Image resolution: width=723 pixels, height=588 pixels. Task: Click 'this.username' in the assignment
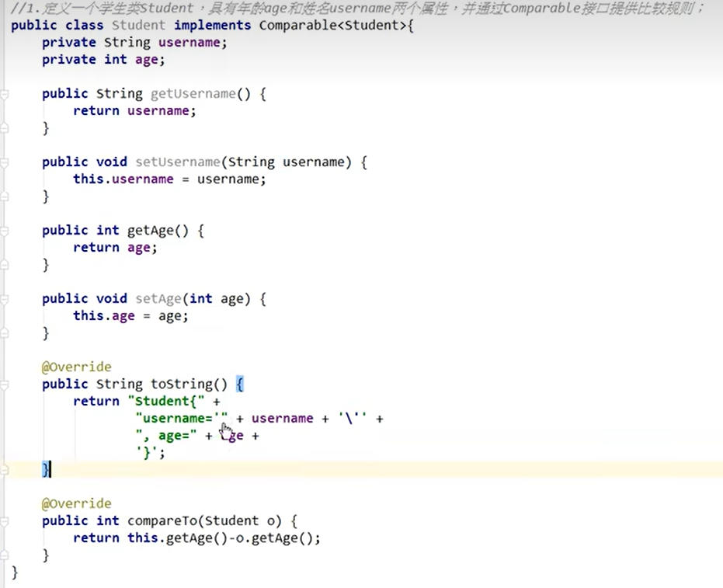point(123,179)
